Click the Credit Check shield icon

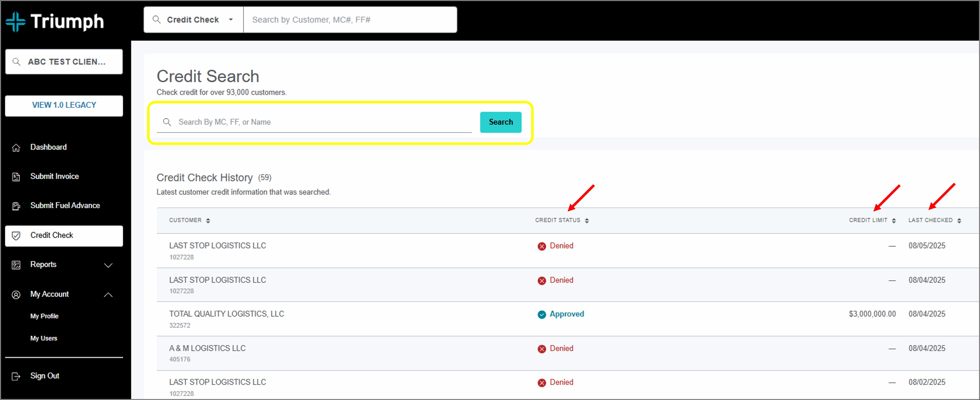pyautogui.click(x=16, y=236)
